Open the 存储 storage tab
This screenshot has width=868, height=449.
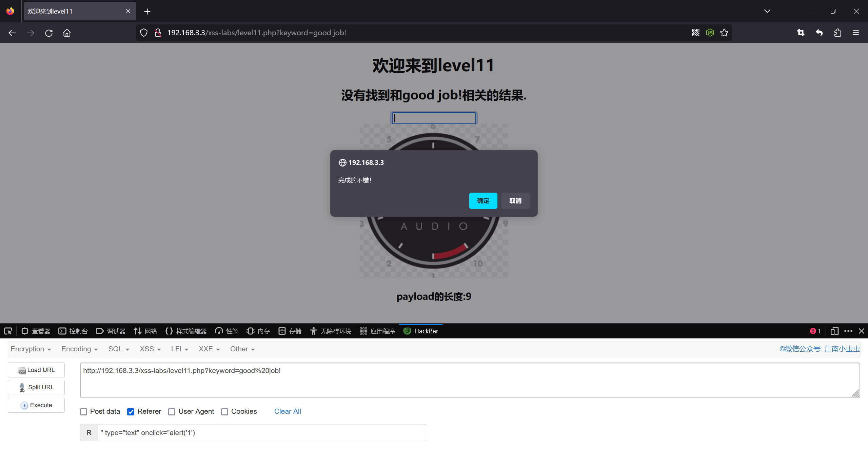[x=290, y=331]
